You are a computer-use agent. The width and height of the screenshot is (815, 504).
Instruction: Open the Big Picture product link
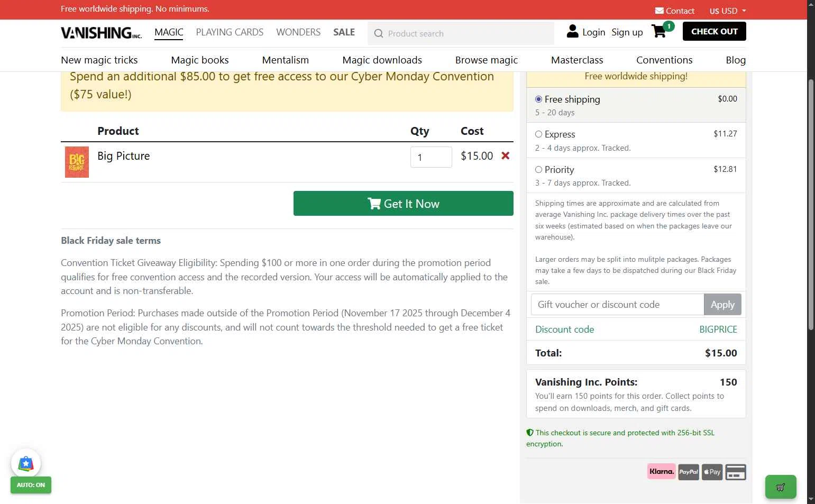click(x=124, y=156)
